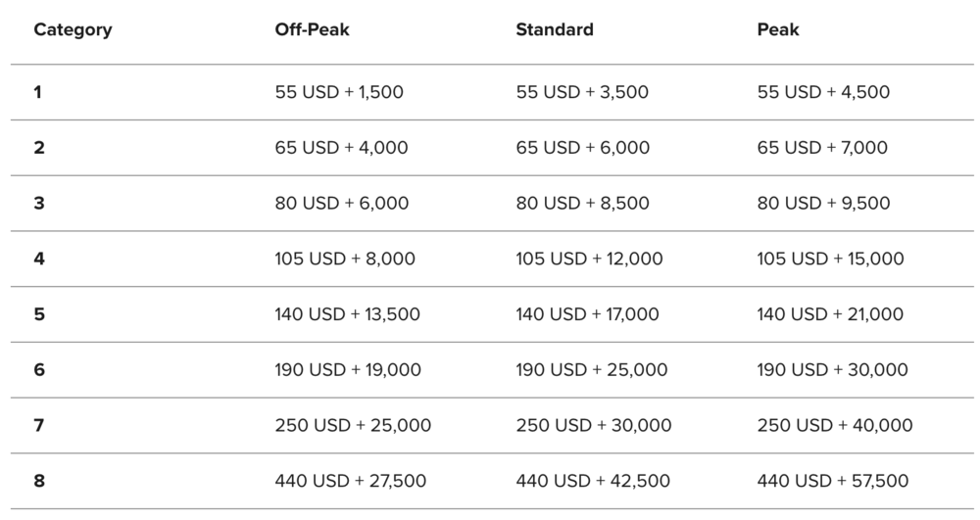
Task: Select the 105 USD + 8,000 cell
Action: [345, 259]
